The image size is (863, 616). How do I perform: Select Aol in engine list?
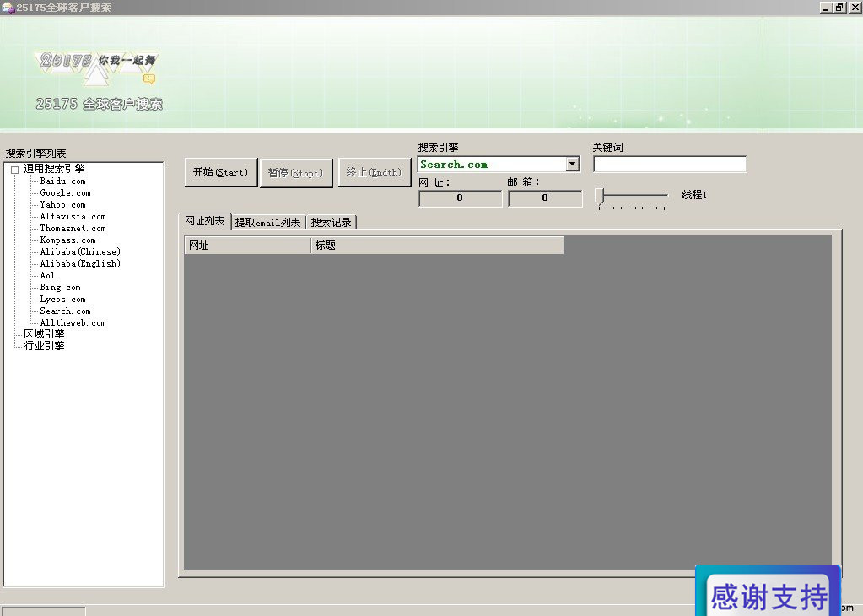click(47, 276)
